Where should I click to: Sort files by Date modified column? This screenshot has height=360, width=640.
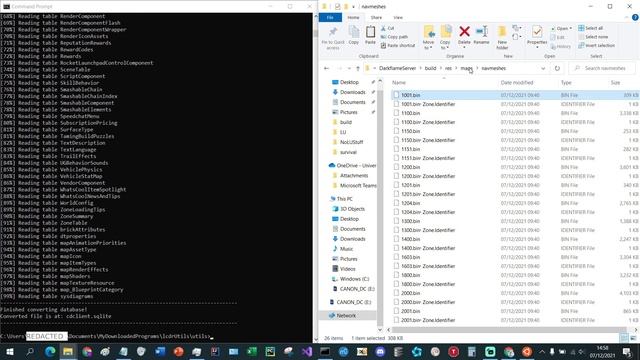click(517, 82)
